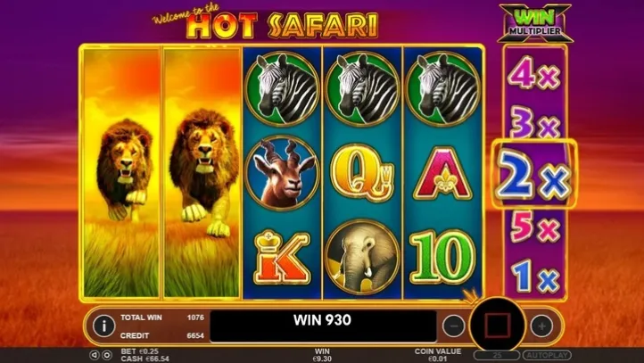Increase bet with the plus button
644x363 pixels.
click(x=541, y=326)
